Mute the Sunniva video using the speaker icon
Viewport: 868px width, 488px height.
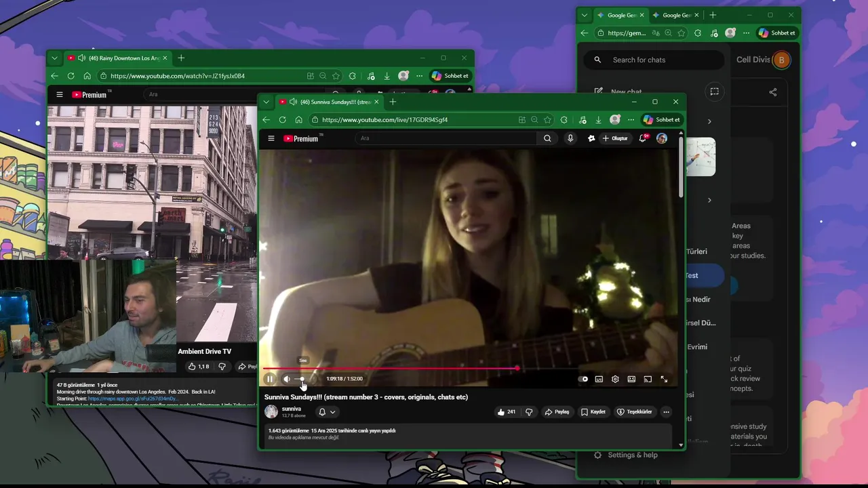[x=287, y=379]
